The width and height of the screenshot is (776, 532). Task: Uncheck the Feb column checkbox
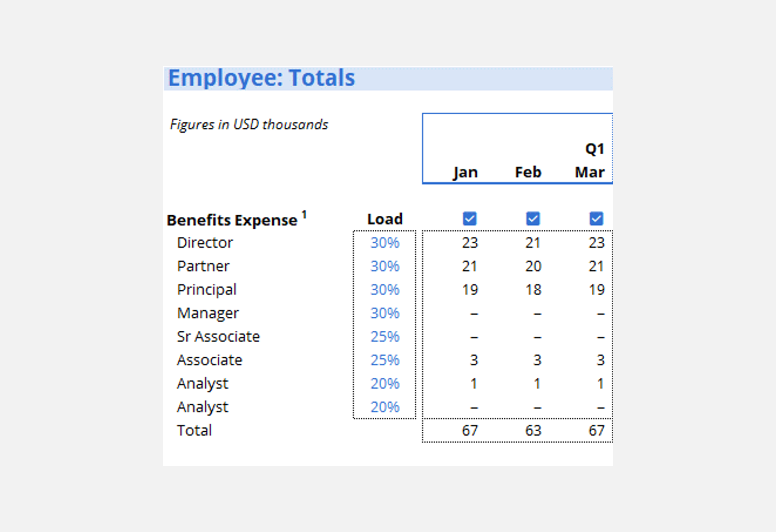[533, 219]
